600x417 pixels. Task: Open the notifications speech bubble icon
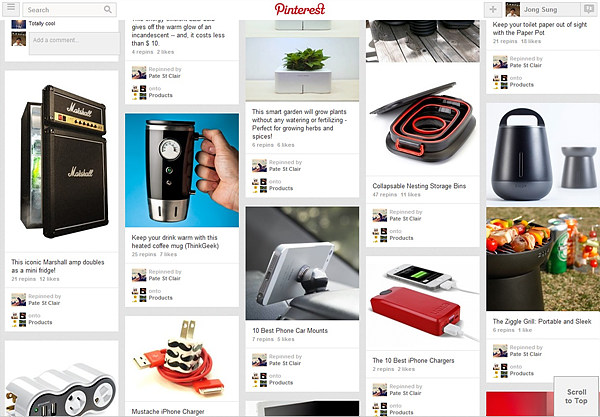click(589, 9)
